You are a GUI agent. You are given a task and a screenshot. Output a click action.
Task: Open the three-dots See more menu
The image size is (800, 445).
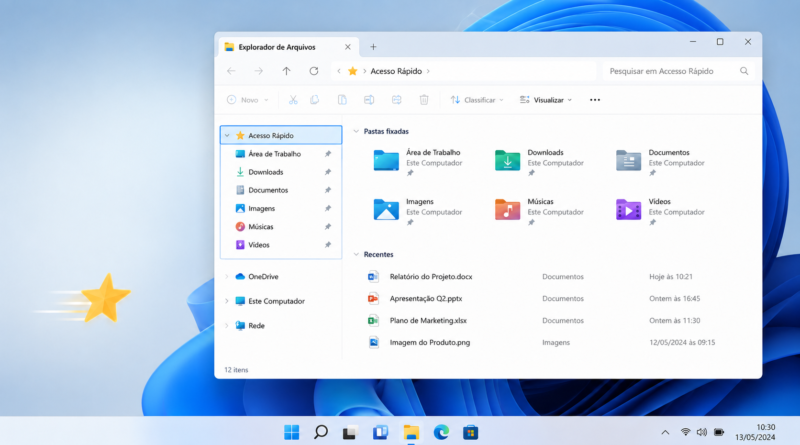[595, 100]
